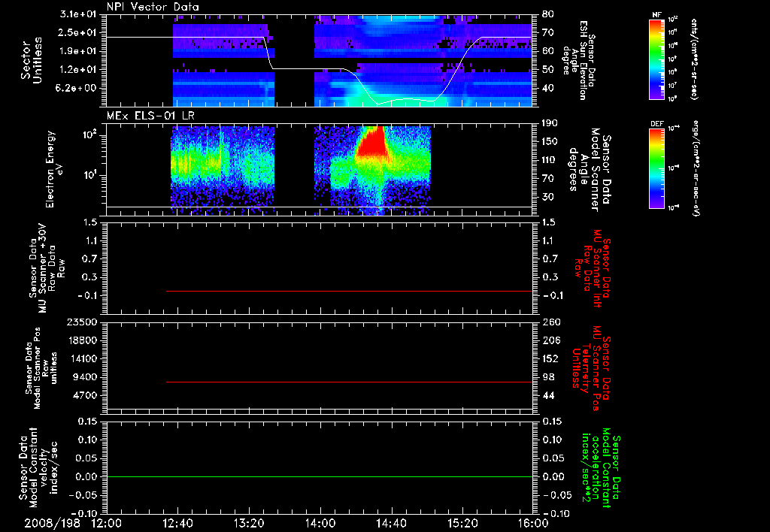Image resolution: width=770 pixels, height=532 pixels.
Task: Click the 23500 scanner position tick label
Action: point(83,322)
